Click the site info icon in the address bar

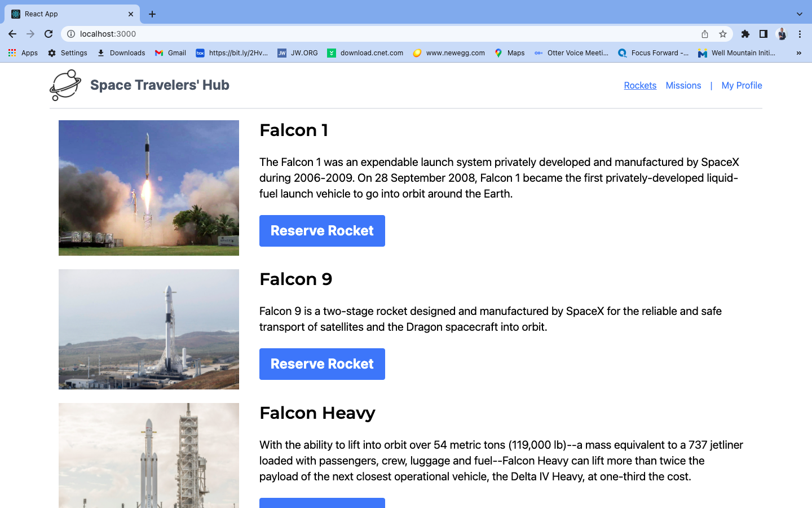71,34
